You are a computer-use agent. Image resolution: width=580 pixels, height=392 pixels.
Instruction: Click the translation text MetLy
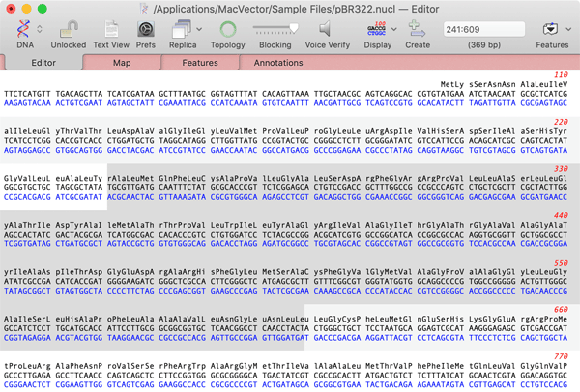[451, 84]
